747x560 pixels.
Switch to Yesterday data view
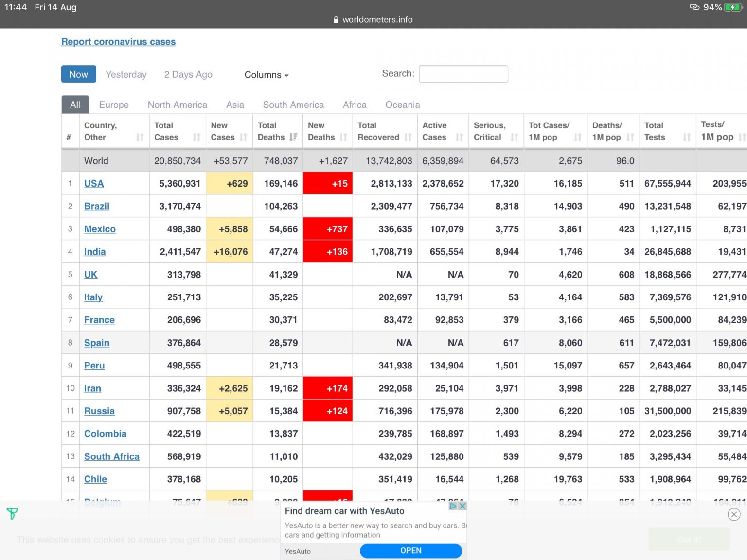(x=126, y=74)
